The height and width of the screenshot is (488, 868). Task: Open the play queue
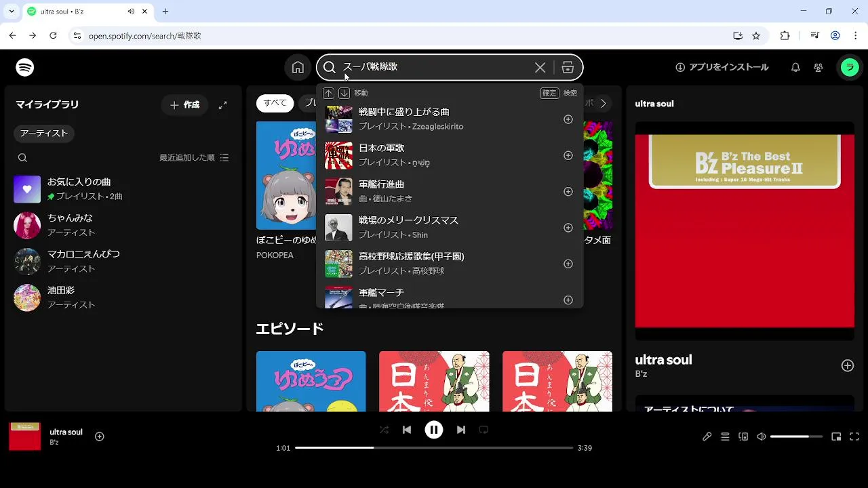click(x=725, y=436)
